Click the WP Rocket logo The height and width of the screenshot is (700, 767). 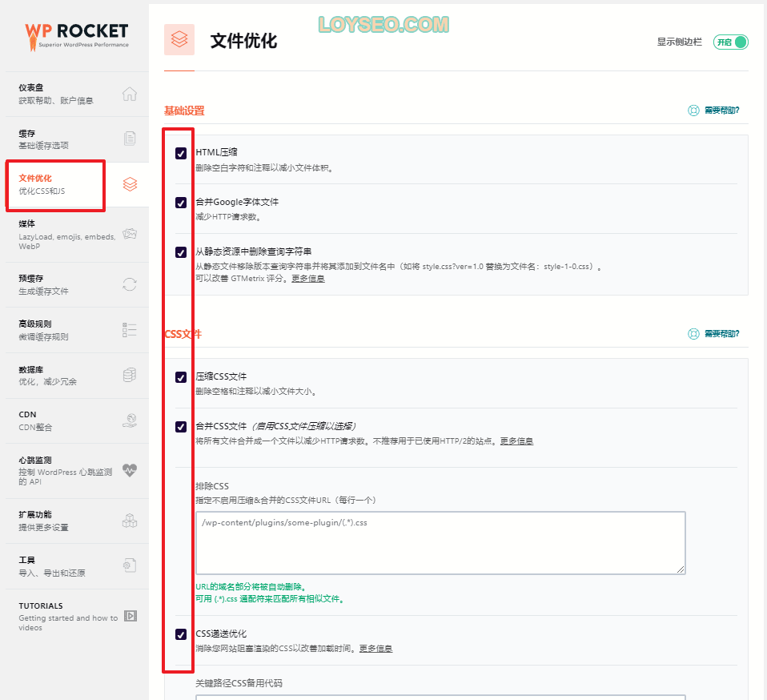(x=77, y=37)
